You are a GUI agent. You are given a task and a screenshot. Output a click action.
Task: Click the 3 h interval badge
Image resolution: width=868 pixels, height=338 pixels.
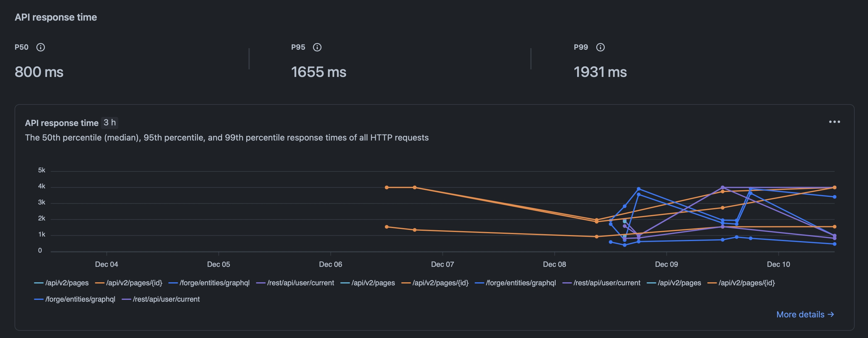[109, 123]
